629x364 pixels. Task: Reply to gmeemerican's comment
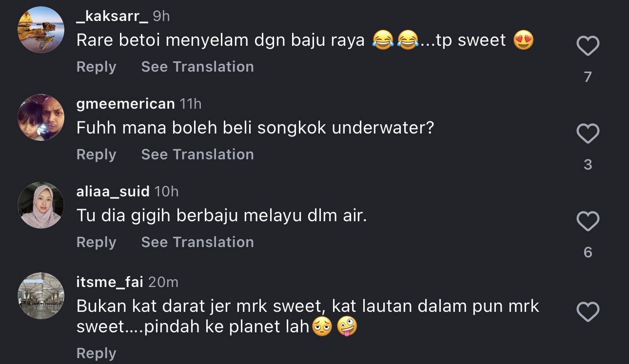[x=96, y=154]
